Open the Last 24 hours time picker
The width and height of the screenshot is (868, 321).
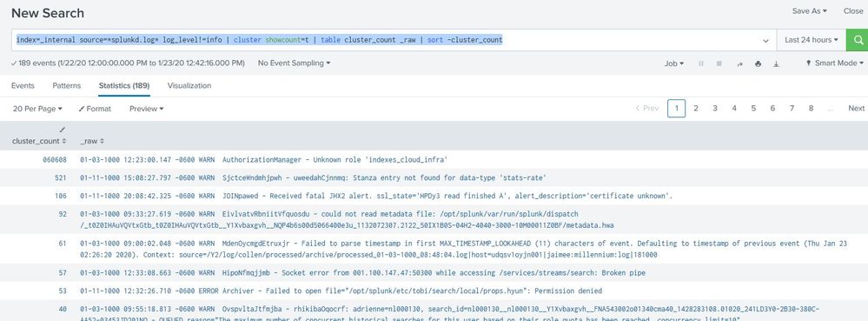812,40
